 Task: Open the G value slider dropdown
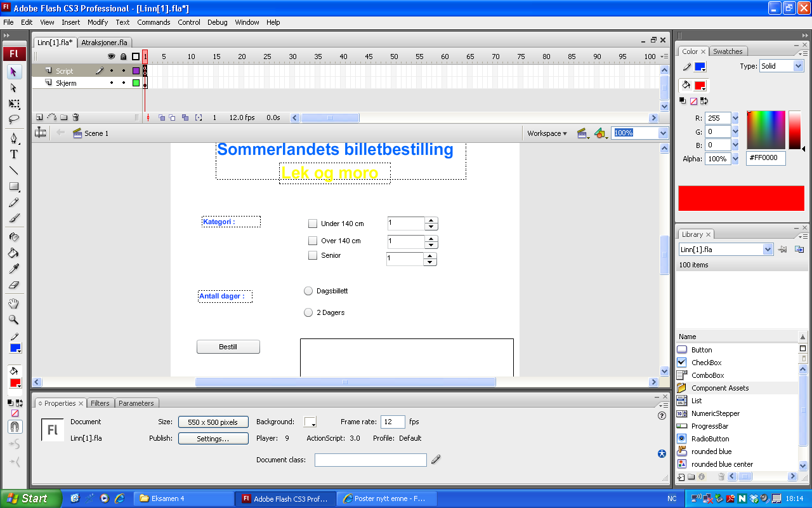(735, 131)
